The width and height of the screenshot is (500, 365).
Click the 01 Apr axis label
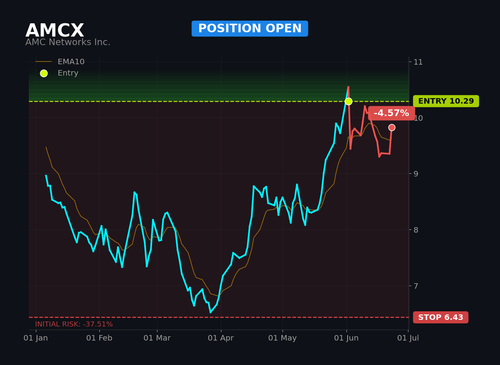tap(220, 338)
